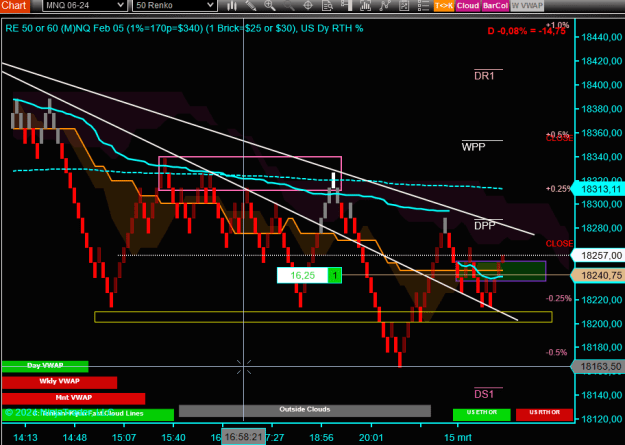Click the 18:56 time axis label

(x=321, y=437)
